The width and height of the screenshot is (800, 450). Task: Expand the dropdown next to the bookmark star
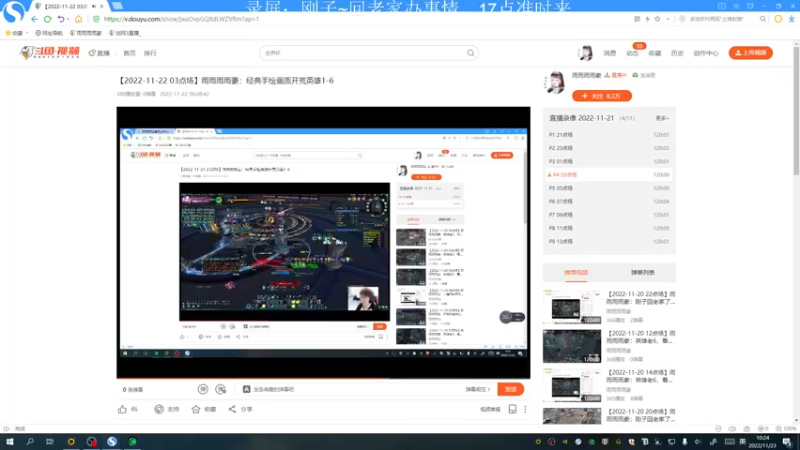point(667,19)
